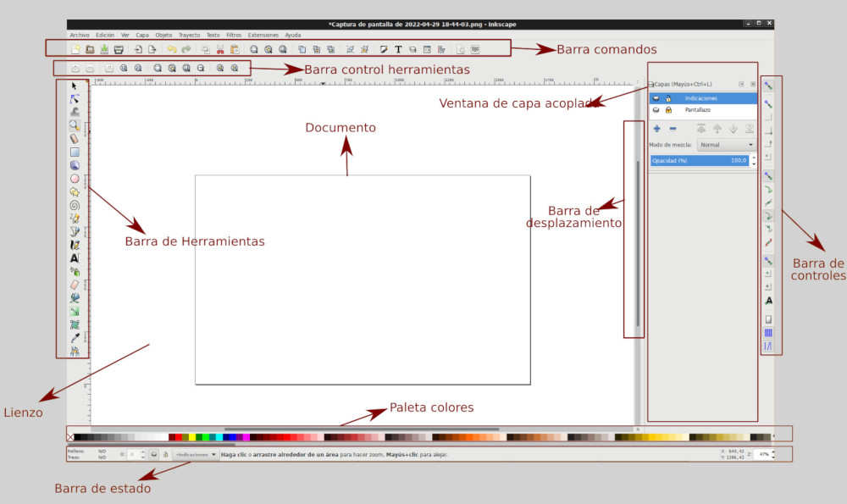Raise layer to top button
The width and height of the screenshot is (847, 504).
(x=701, y=129)
